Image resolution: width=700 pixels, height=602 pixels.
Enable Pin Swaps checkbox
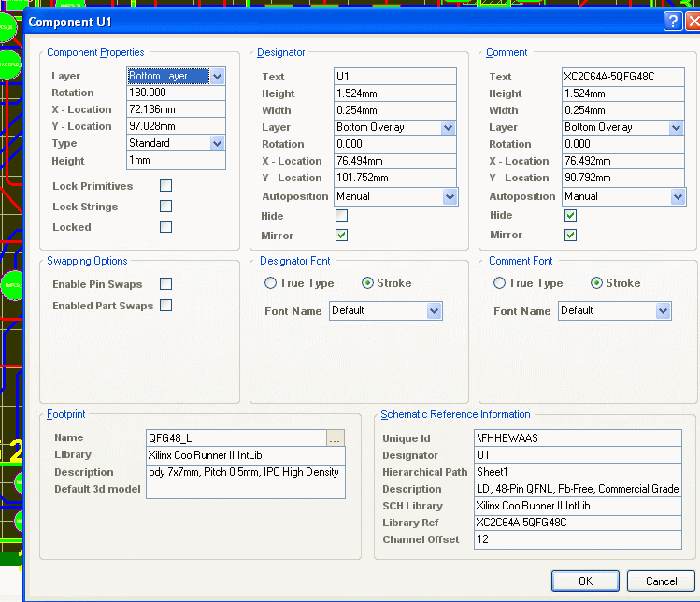[x=165, y=284]
